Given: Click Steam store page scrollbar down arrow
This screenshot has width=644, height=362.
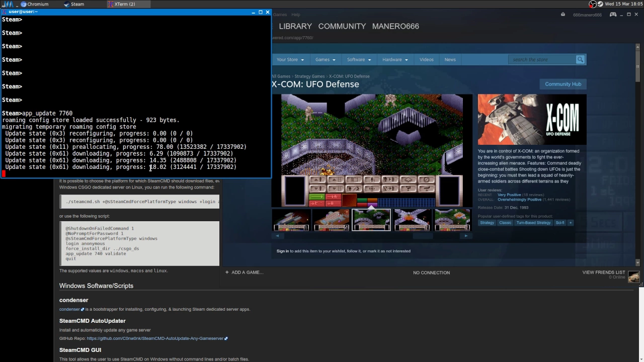Looking at the screenshot, I should click(637, 262).
